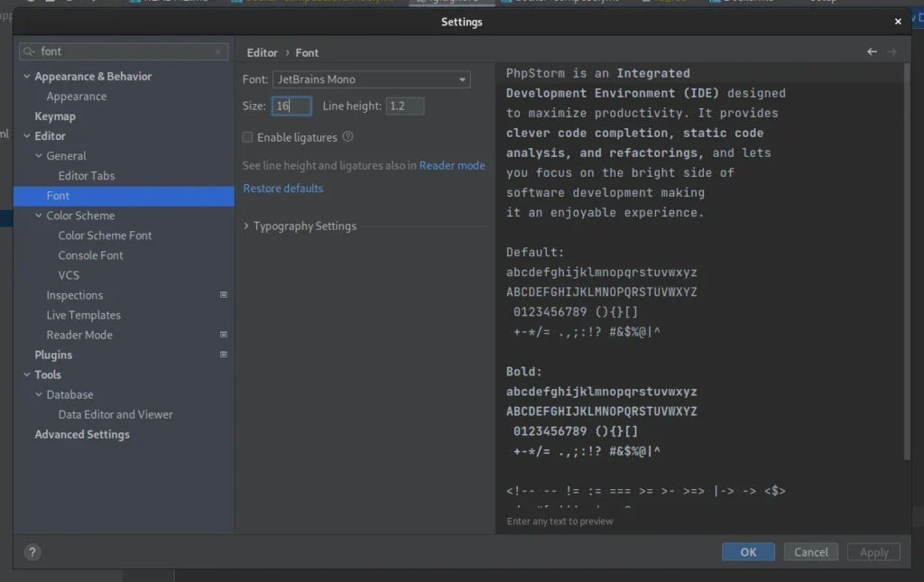Enable the ligatures checkbox
Viewport: 924px width, 582px height.
[x=247, y=135]
